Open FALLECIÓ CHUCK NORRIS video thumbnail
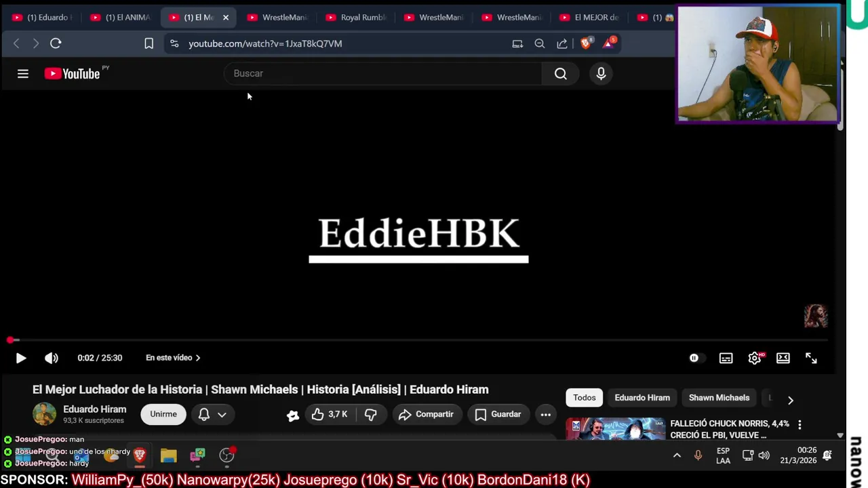The height and width of the screenshot is (488, 868). pyautogui.click(x=616, y=429)
